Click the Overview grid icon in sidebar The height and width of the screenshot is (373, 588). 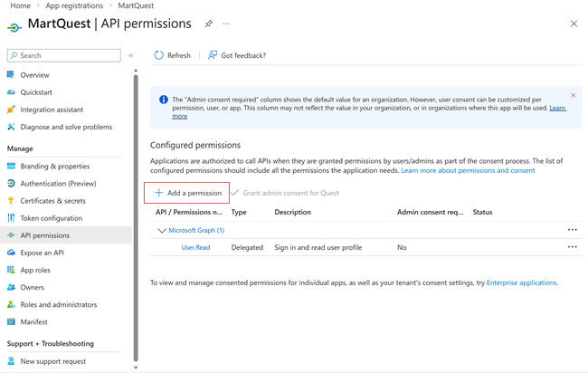click(x=11, y=74)
